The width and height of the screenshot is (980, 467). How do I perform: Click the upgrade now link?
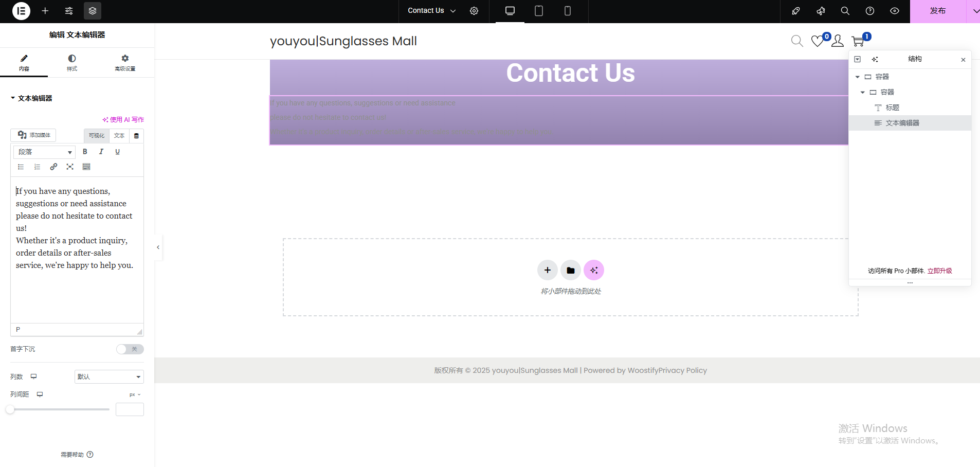[x=939, y=271]
